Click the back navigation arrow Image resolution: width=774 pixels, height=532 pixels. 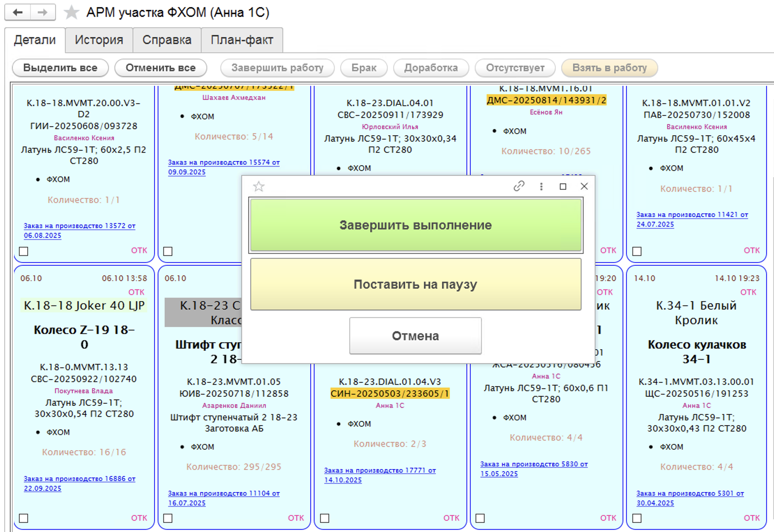[17, 13]
